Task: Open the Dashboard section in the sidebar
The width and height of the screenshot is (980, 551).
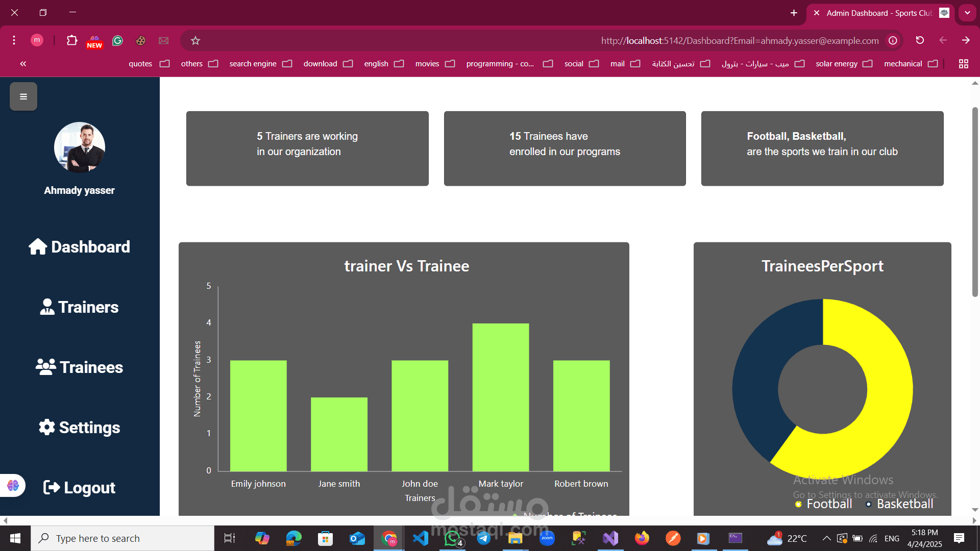Action: [79, 247]
